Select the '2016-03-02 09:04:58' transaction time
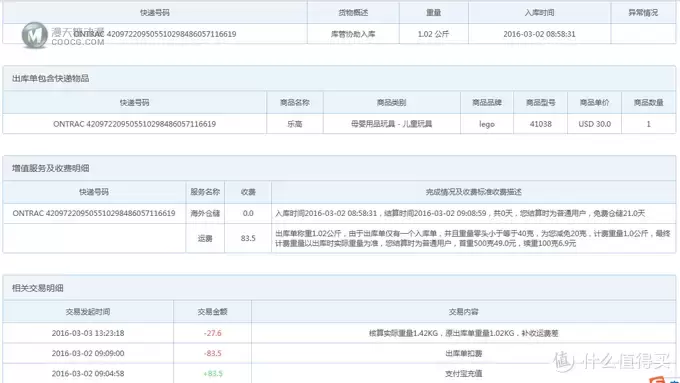Image resolution: width=680 pixels, height=383 pixels. tap(88, 373)
